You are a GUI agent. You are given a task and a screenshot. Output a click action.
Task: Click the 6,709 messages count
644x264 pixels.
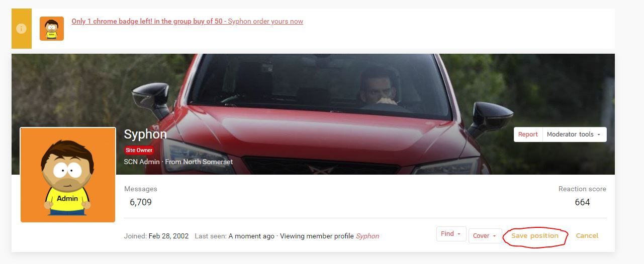pos(141,202)
